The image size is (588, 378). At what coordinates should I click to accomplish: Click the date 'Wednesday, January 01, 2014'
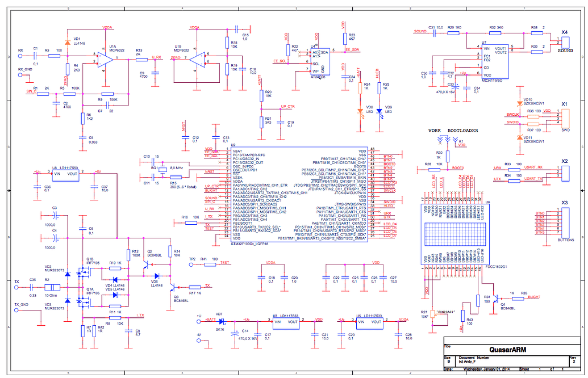tap(486, 369)
